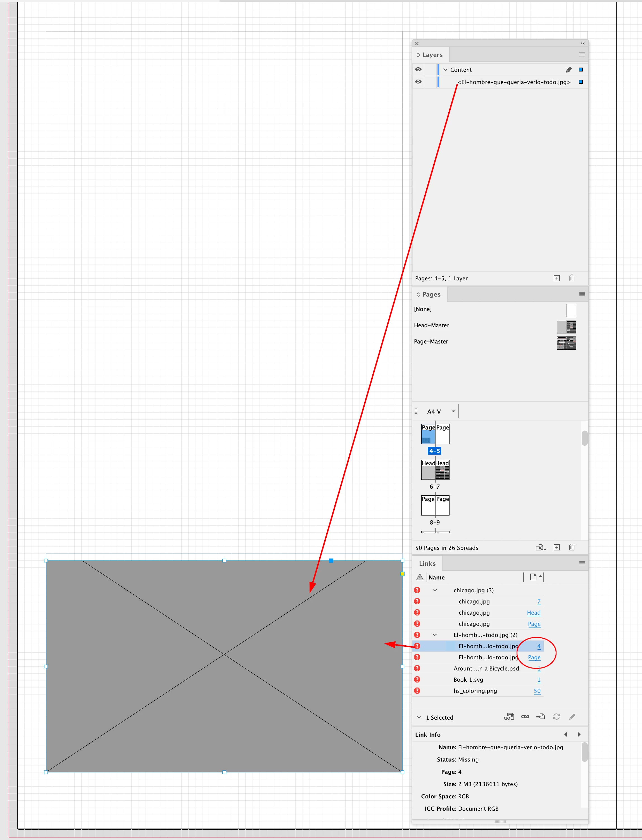Click the Update Link refresh icon
The height and width of the screenshot is (840, 642).
coord(557,717)
